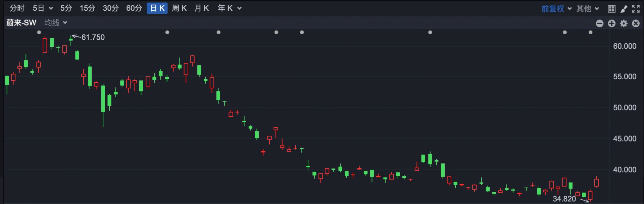Open indicator settings via the gear icon
644x204 pixels.
coord(624,23)
